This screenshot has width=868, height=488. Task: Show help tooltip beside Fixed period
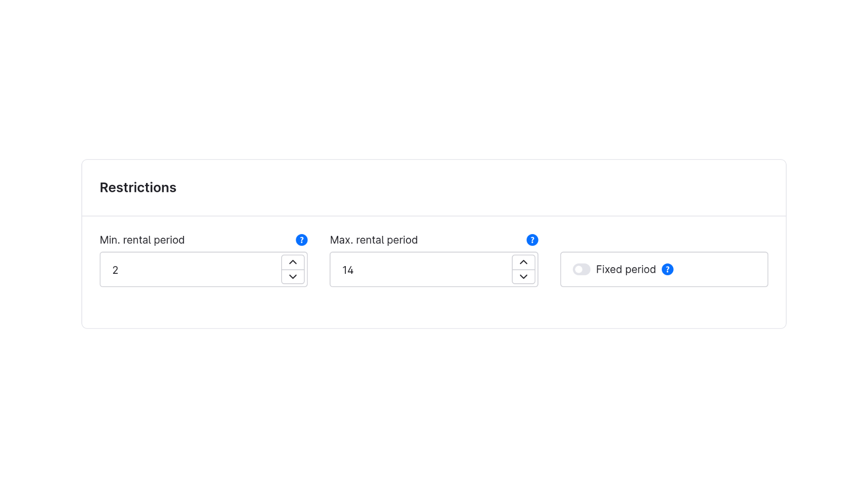point(667,269)
